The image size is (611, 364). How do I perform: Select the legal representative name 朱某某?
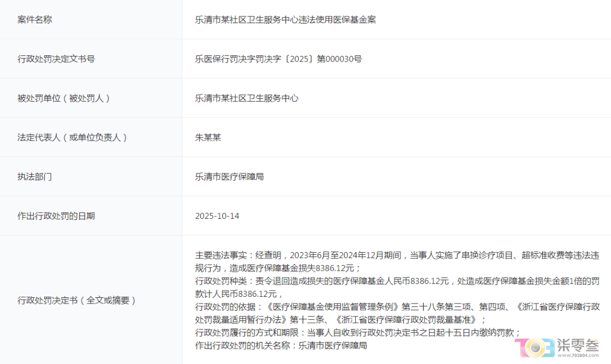[x=208, y=137]
